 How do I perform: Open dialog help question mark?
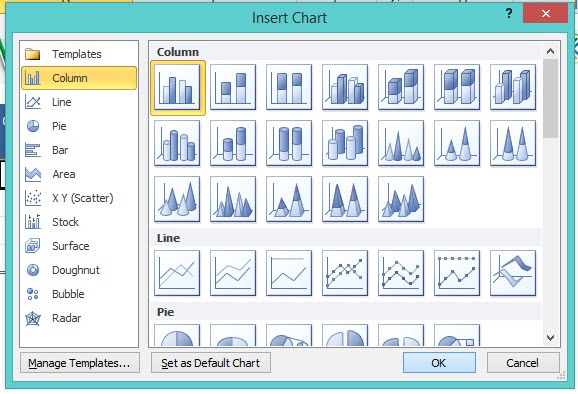509,14
